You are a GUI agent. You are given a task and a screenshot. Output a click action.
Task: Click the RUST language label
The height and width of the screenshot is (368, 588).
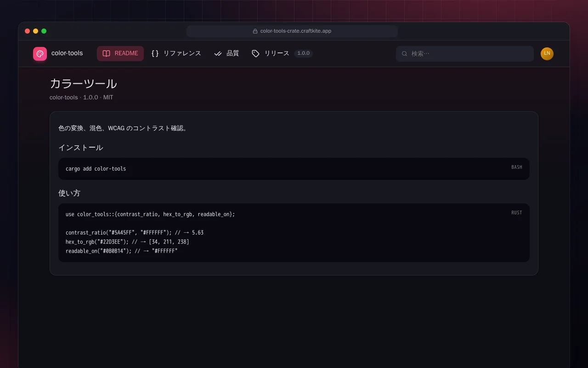pos(517,213)
